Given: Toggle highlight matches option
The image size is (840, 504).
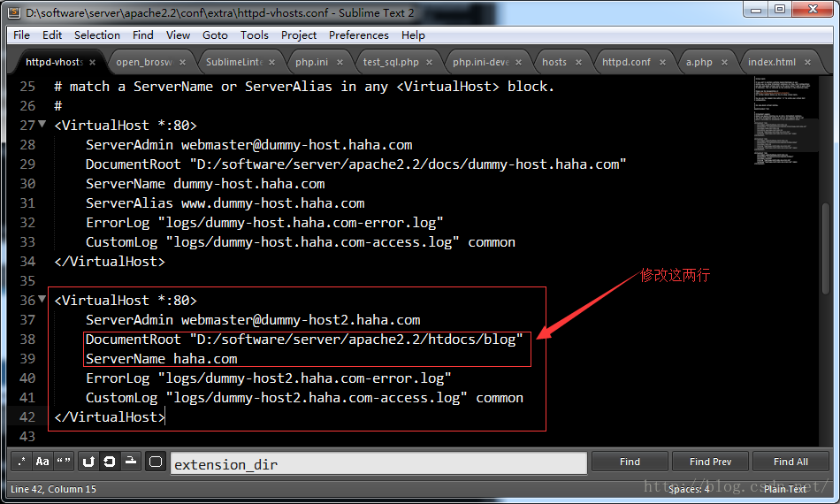Looking at the screenshot, I should click(156, 462).
